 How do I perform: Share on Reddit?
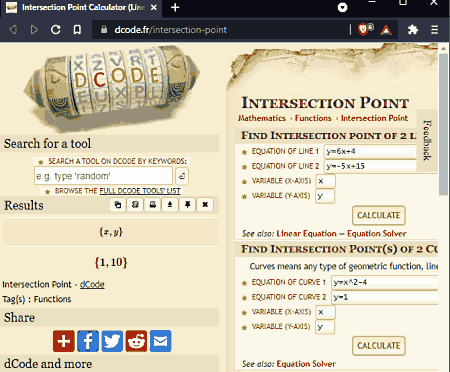click(136, 341)
